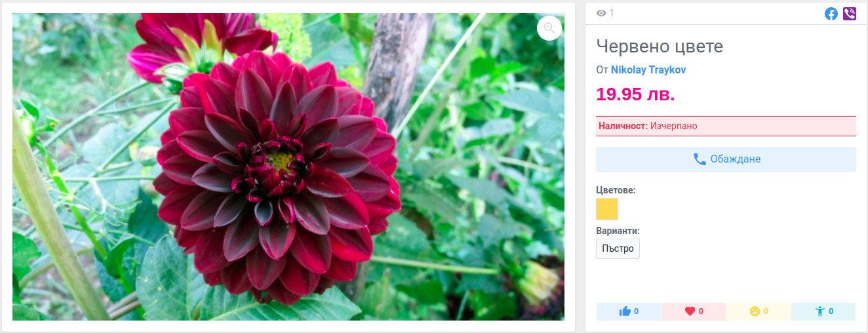
Task: React with the teal person icon
Action: [x=823, y=311]
